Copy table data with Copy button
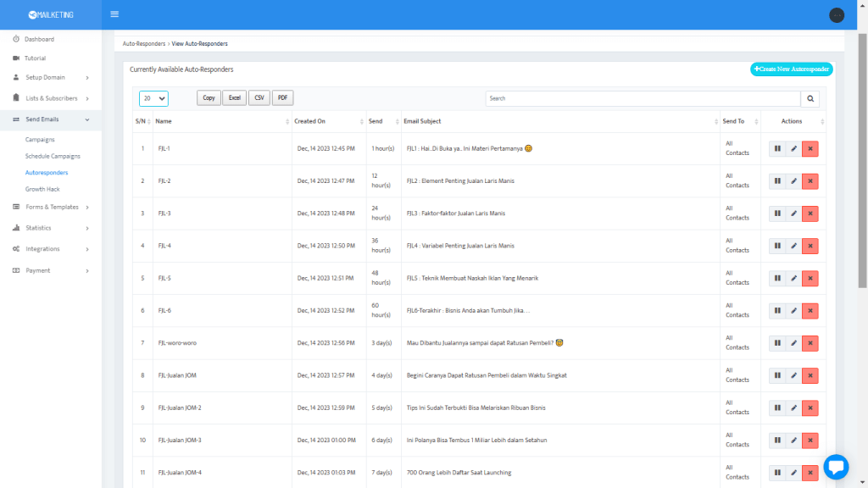The image size is (868, 488). pos(209,98)
